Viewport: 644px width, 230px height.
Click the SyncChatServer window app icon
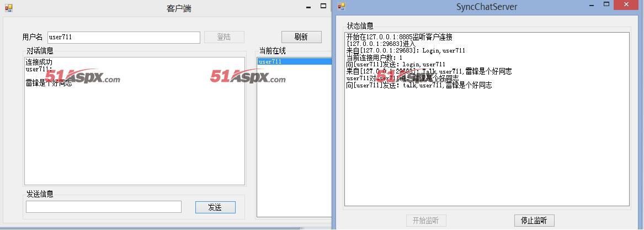(341, 6)
